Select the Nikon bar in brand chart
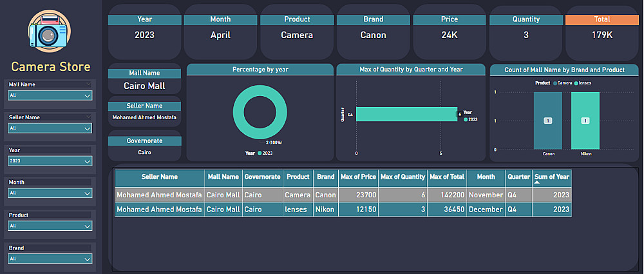The width and height of the screenshot is (644, 274). (x=585, y=121)
